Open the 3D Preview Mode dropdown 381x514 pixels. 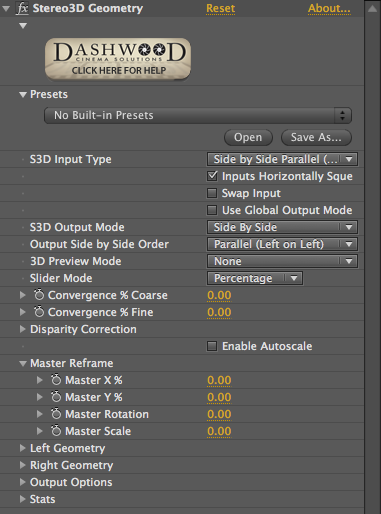tap(282, 261)
